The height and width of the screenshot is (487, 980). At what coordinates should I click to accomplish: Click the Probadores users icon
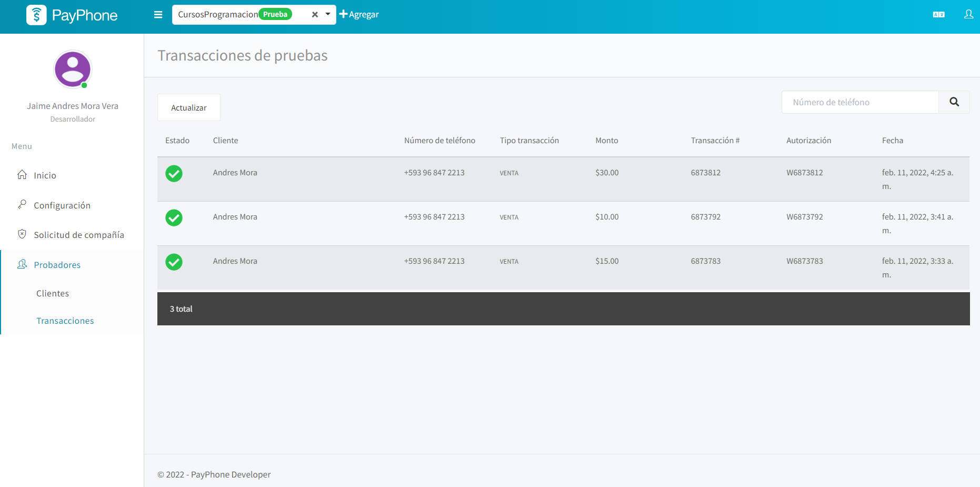pos(22,264)
